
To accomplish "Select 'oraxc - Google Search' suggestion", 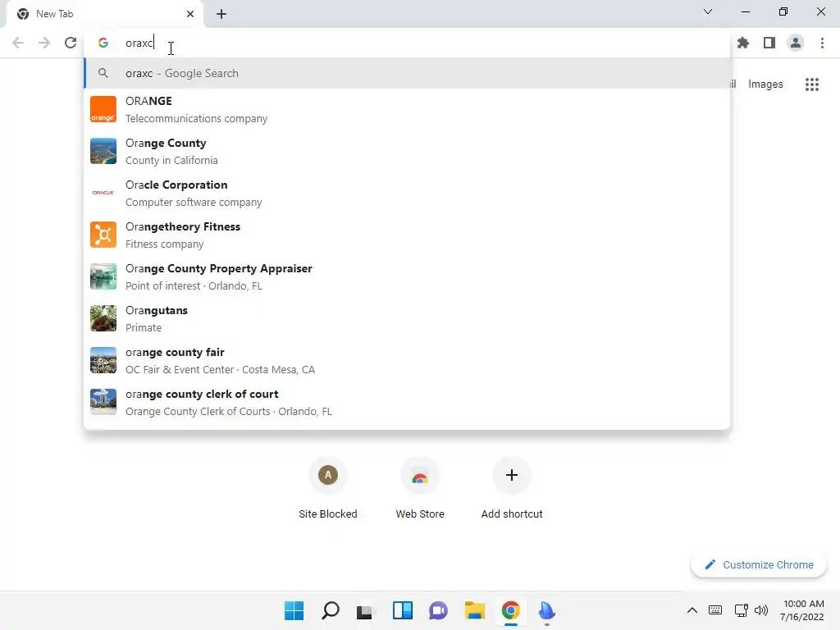I will (407, 73).
